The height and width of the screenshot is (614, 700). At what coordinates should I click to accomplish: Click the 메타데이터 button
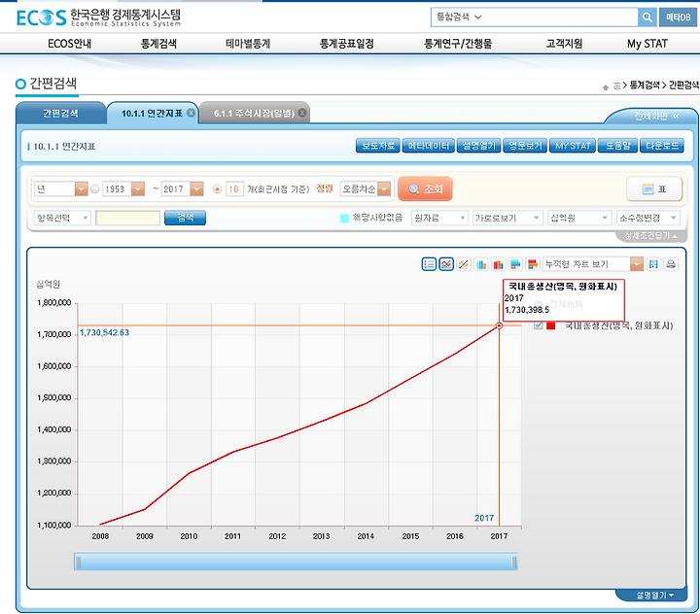tap(429, 146)
